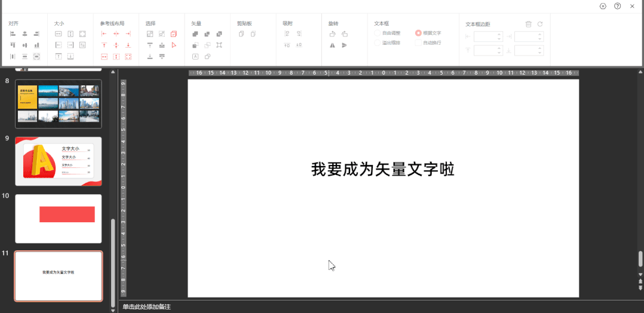Click the align horizontal center icon

tap(24, 33)
